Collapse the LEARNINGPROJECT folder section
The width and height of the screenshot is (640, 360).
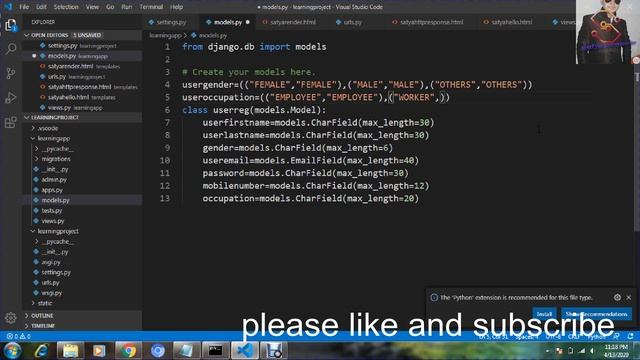tap(82, 118)
